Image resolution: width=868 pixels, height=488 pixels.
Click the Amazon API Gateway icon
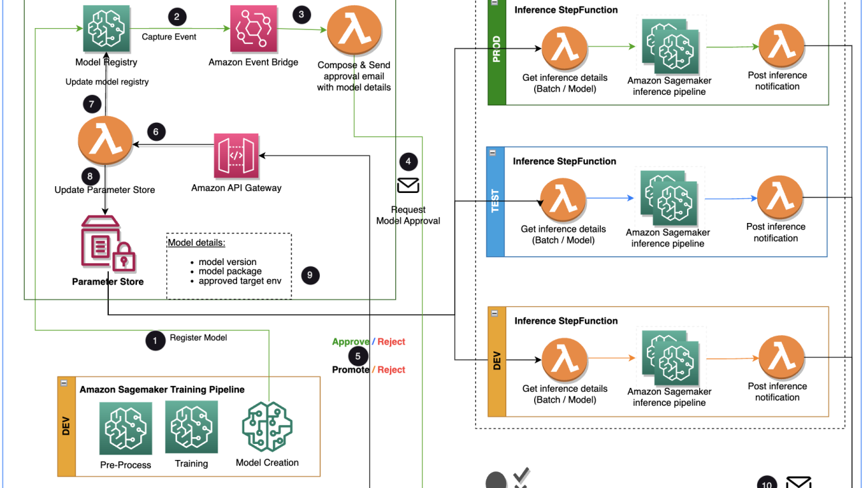pos(236,156)
